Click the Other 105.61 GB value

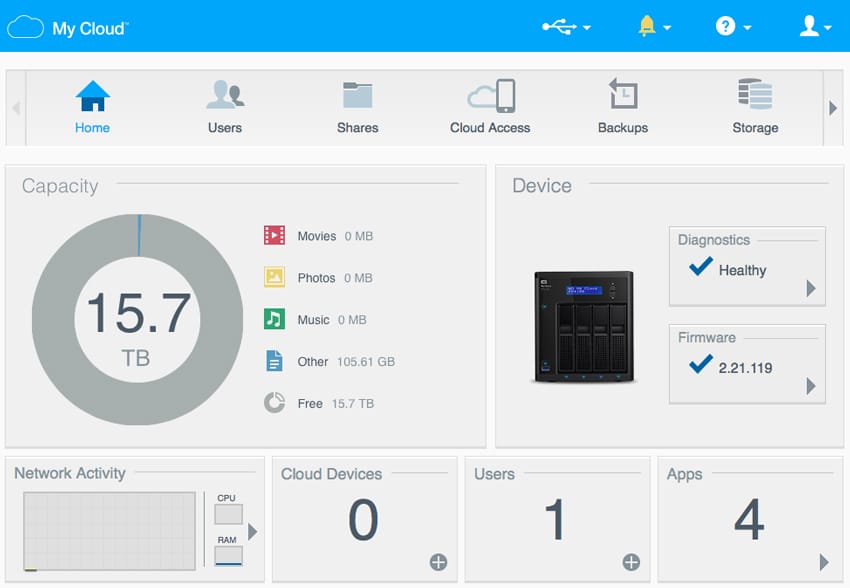pyautogui.click(x=366, y=361)
